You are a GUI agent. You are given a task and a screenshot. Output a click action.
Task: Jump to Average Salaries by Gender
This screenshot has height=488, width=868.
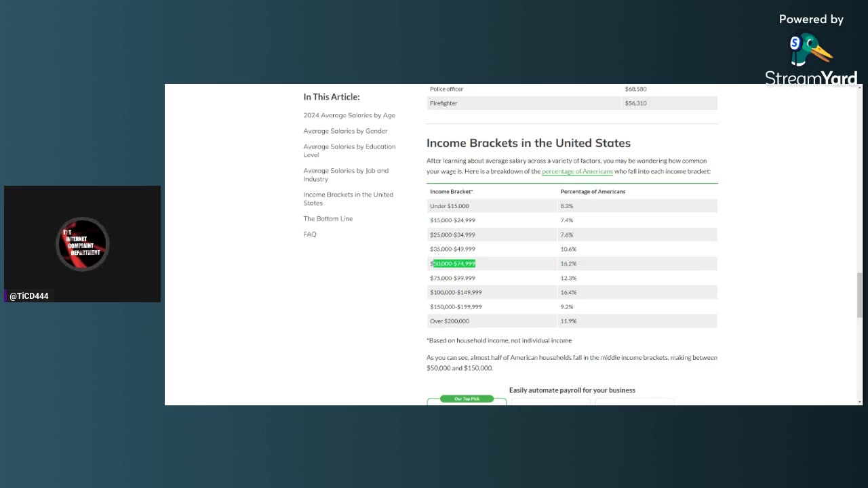tap(345, 131)
